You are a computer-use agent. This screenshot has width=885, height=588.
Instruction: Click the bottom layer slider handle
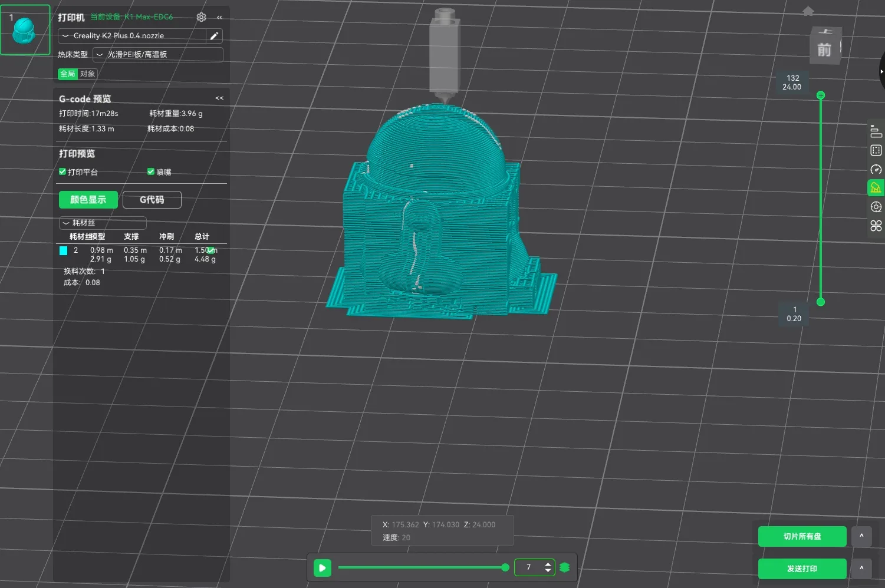click(821, 302)
